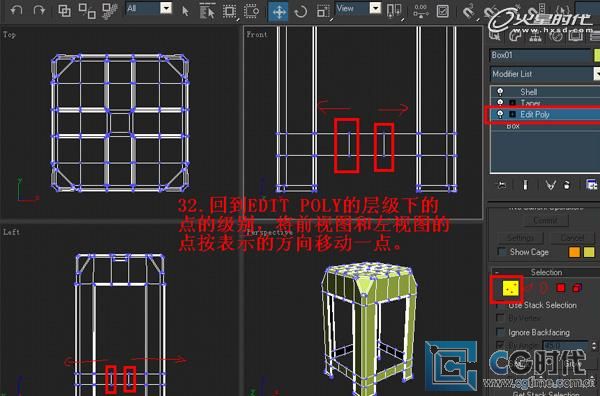Click the Use Pivot Point Center icon
Image resolution: width=600 pixels, height=396 pixels.
pyautogui.click(x=394, y=11)
